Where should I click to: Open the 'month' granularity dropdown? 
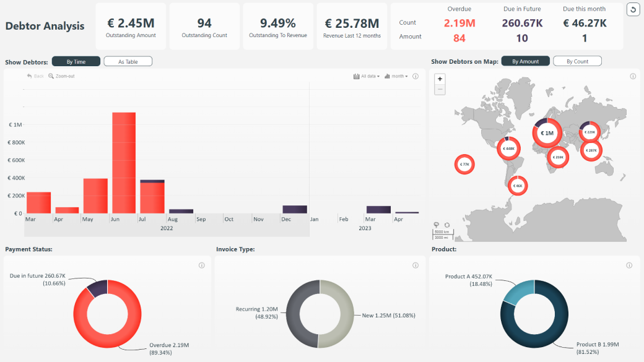pos(398,75)
